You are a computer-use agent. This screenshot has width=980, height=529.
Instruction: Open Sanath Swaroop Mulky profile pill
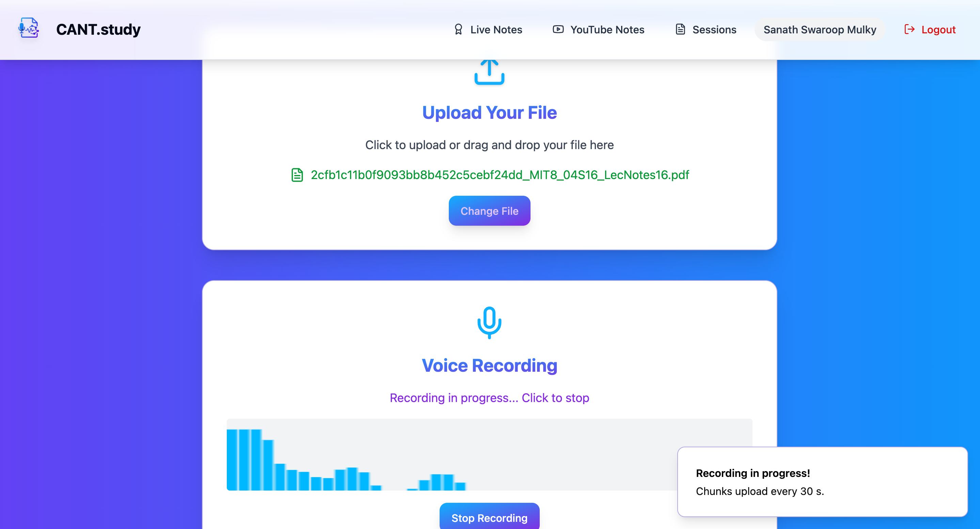pyautogui.click(x=820, y=30)
